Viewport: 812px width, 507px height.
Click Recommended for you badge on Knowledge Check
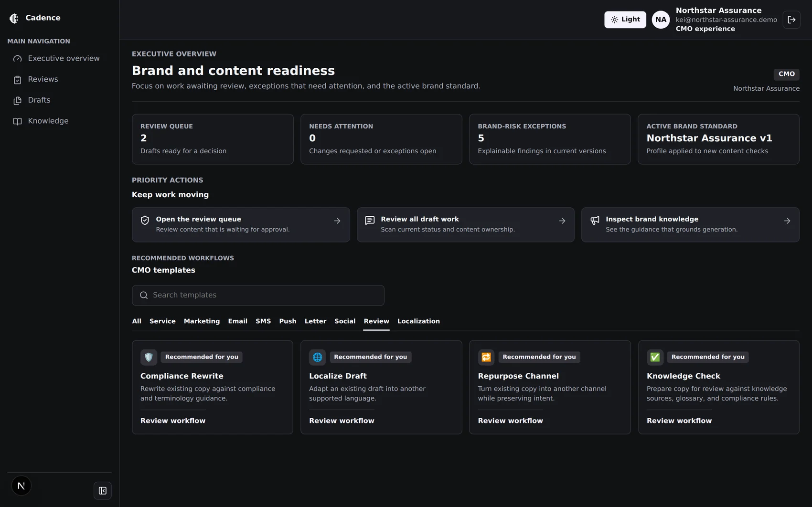coord(708,357)
